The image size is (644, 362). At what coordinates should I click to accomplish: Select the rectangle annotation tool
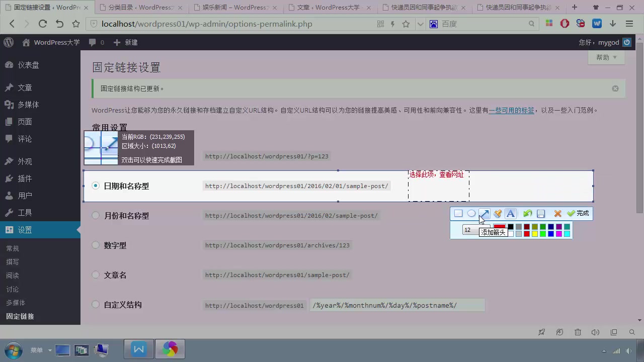pyautogui.click(x=458, y=214)
